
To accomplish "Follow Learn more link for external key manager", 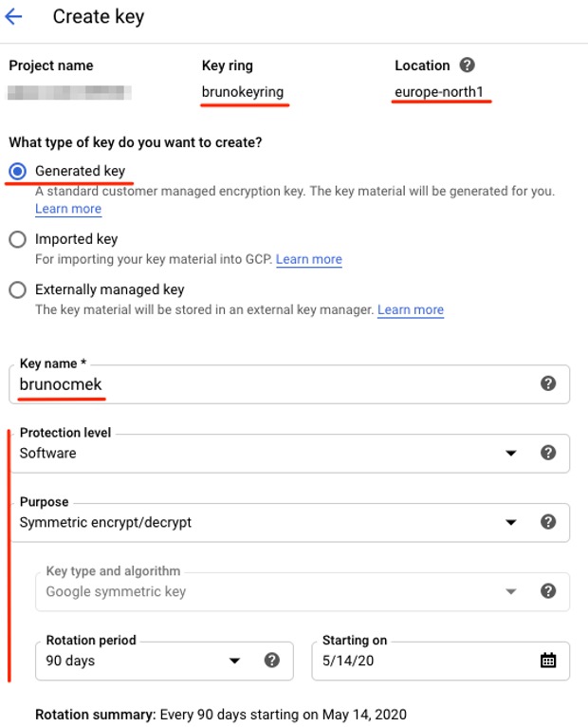I will [411, 309].
